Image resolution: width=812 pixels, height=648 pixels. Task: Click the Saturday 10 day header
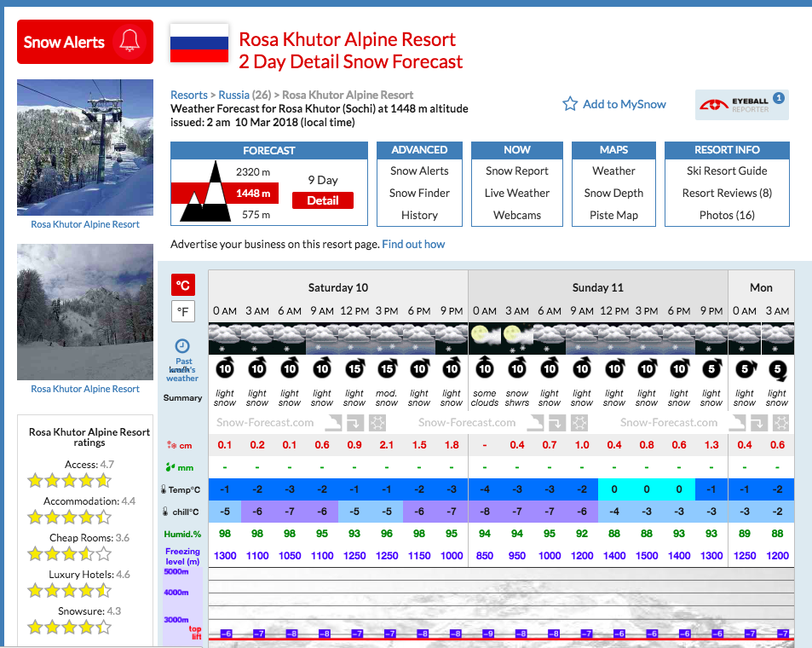[x=338, y=287]
